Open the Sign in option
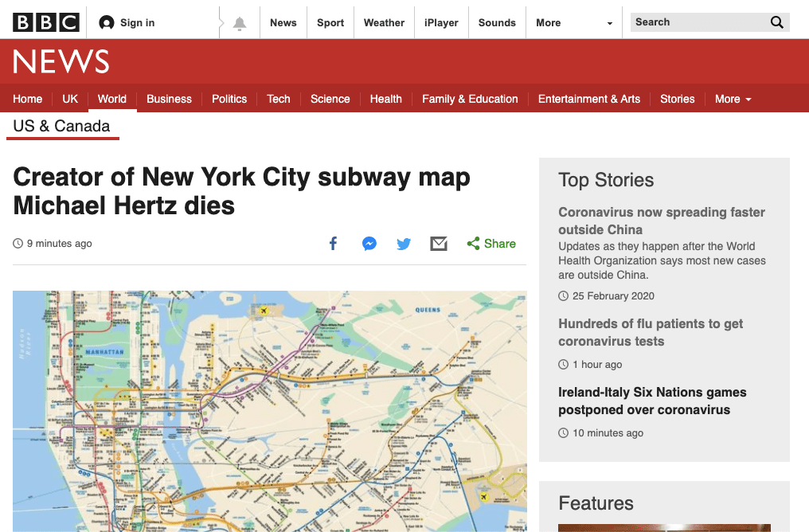Image resolution: width=809 pixels, height=532 pixels. click(x=127, y=22)
